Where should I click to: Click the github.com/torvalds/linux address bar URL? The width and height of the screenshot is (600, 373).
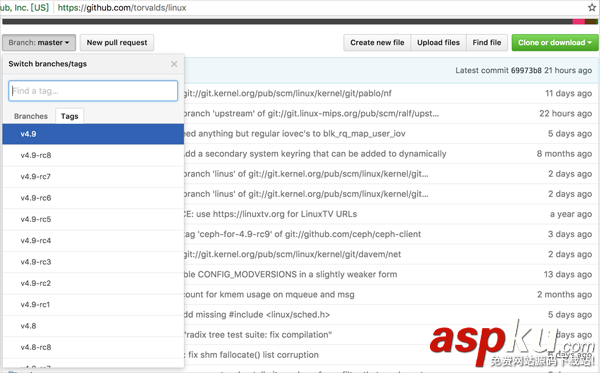pos(122,8)
